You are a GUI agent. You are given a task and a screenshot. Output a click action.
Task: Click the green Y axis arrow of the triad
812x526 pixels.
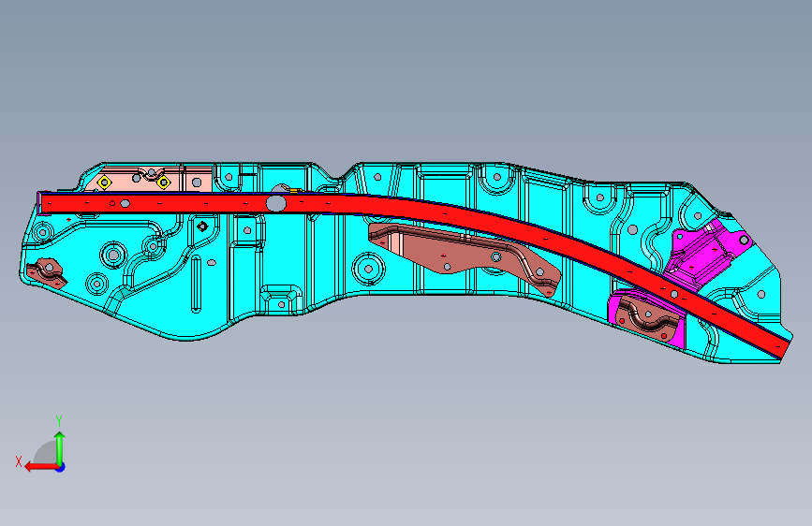click(60, 447)
